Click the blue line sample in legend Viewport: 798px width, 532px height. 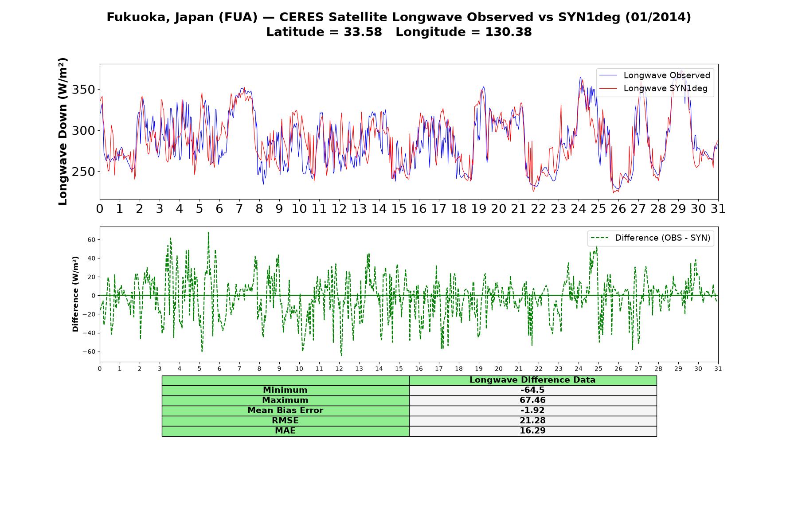608,75
